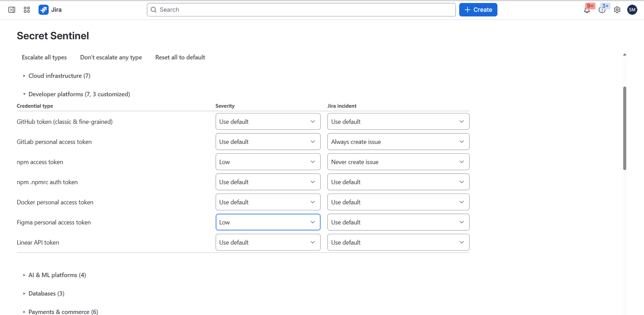This screenshot has width=644, height=315.
Task: Open Severity dropdown for GitHub token
Action: (268, 121)
